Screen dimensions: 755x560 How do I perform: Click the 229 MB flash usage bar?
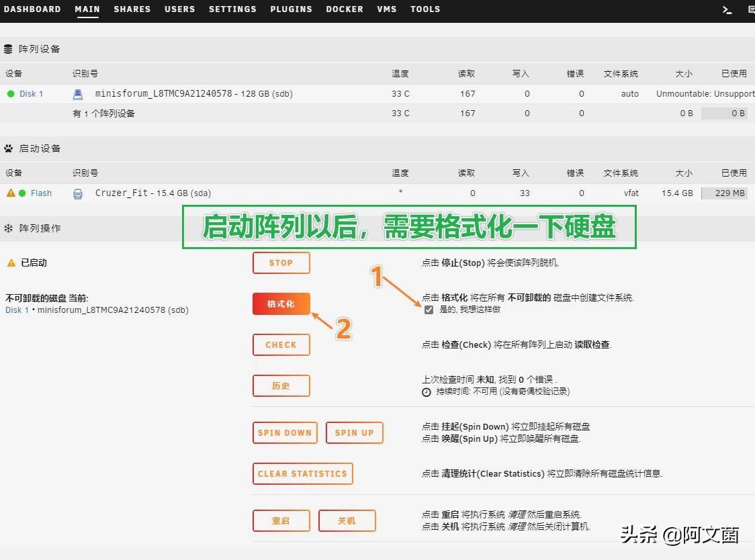pyautogui.click(x=729, y=193)
